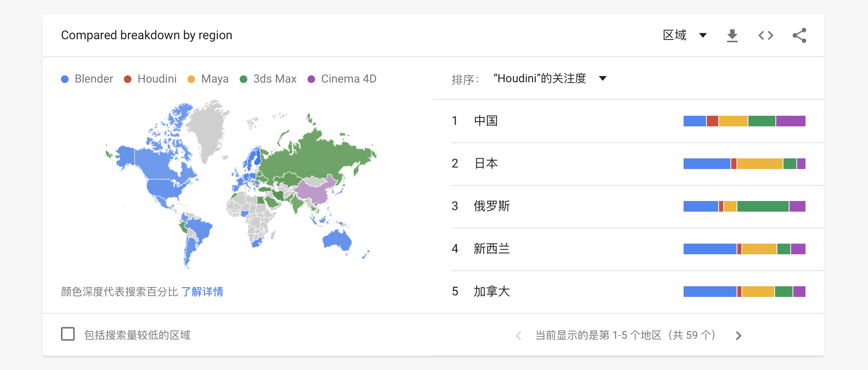Go to next page of regions

pos(738,335)
